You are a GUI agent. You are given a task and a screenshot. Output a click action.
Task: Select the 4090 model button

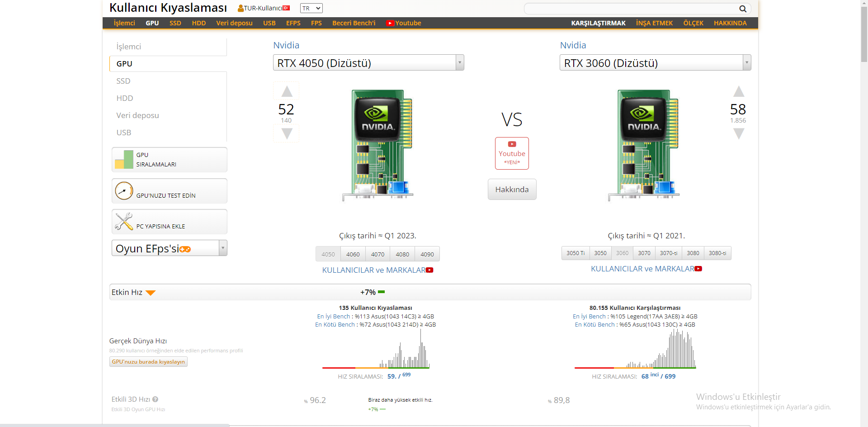point(427,254)
